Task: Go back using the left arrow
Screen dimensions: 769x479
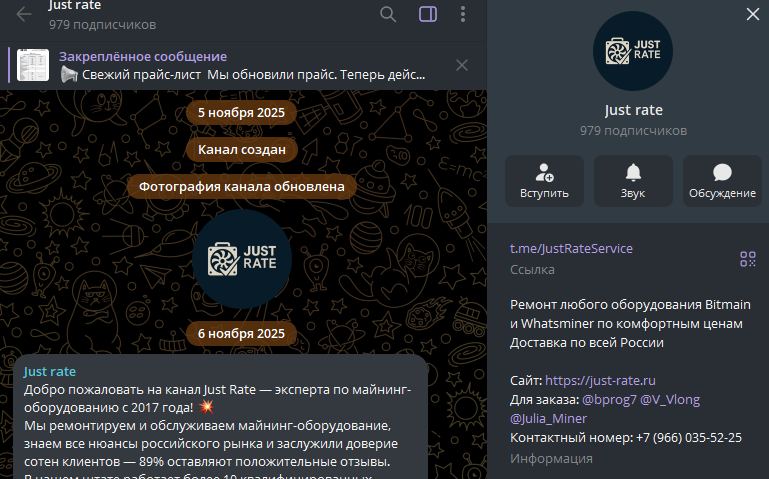Action: (24, 14)
